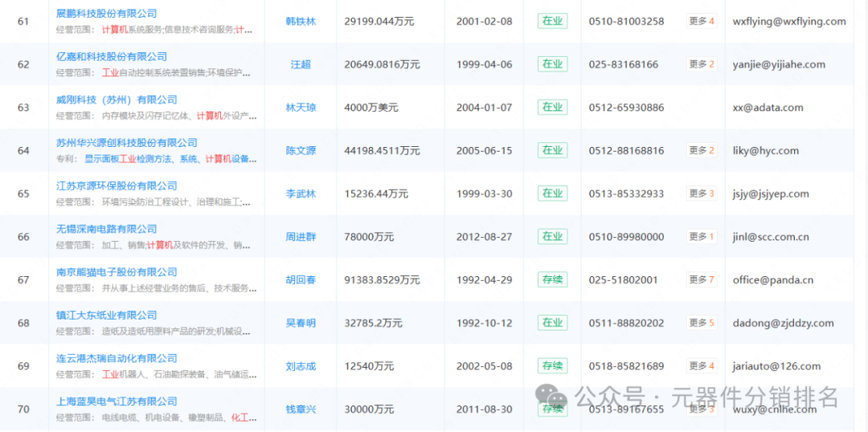Expand 更多 3 phones for 江苏京源环保
868x432 pixels.
click(702, 194)
